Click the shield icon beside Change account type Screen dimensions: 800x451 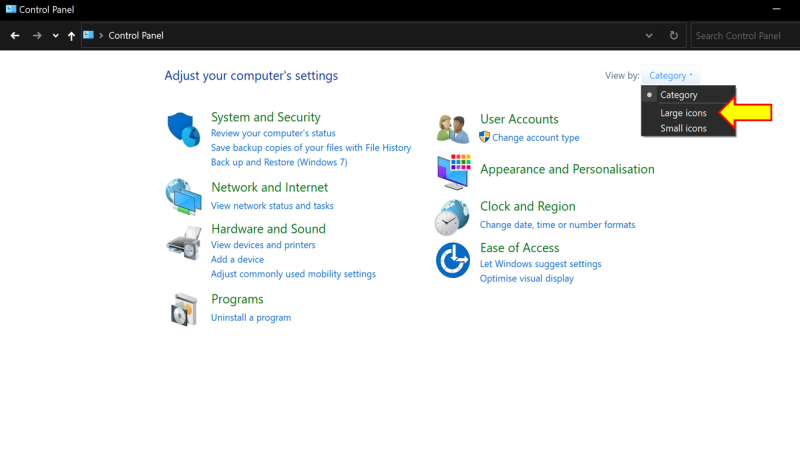(x=484, y=137)
